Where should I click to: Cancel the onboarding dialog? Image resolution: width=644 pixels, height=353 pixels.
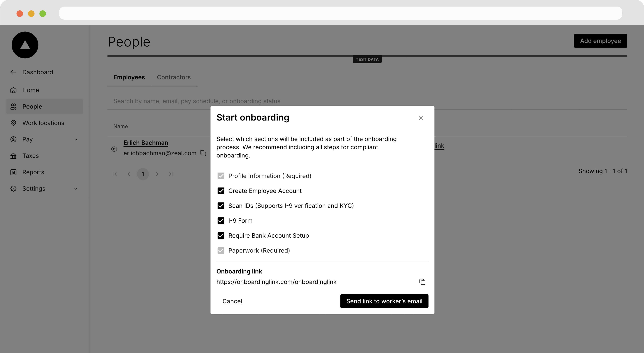coord(232,301)
